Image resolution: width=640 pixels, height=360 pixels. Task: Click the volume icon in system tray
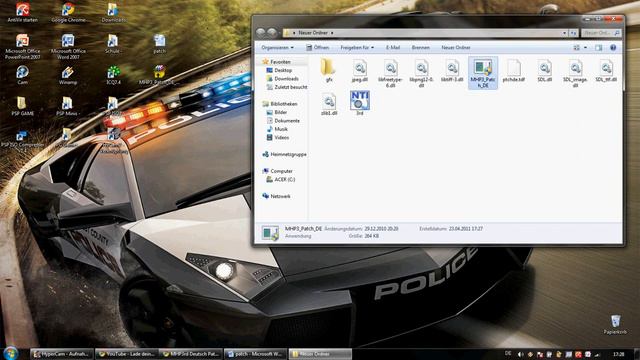click(x=520, y=354)
